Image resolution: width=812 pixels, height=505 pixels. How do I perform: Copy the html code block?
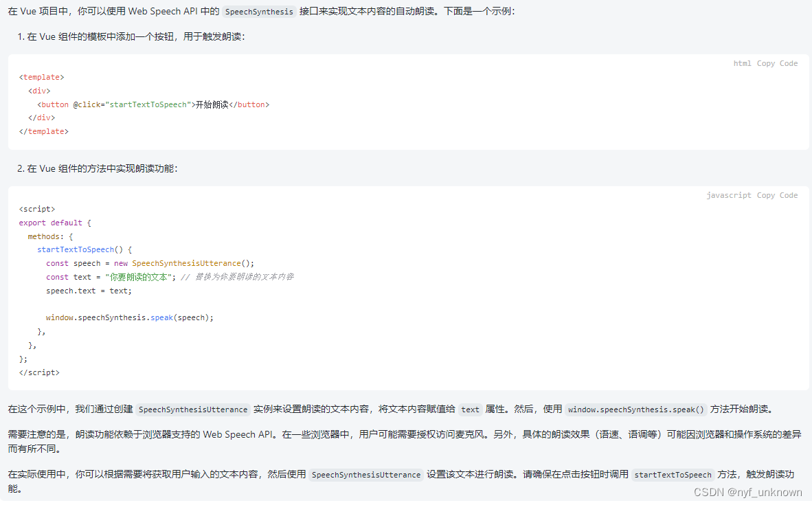777,63
